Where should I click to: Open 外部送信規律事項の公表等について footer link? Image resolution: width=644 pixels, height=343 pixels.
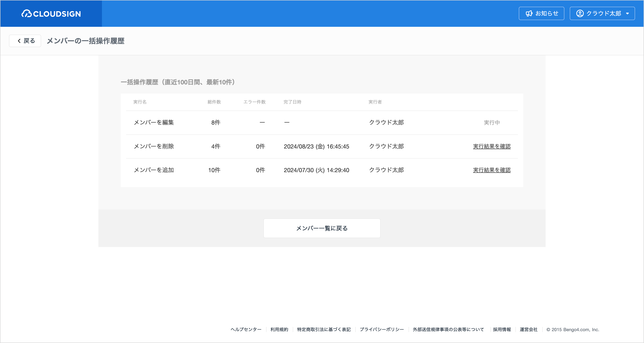tap(449, 330)
